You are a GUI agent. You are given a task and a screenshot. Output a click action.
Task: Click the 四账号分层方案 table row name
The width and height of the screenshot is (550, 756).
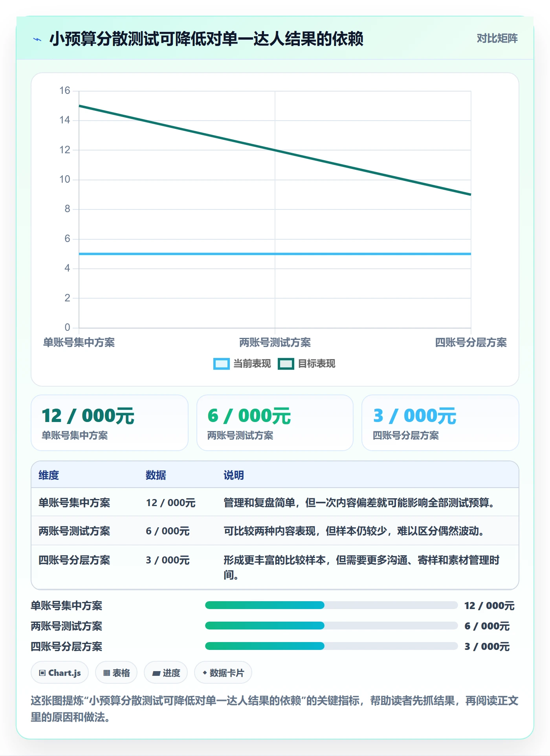(74, 560)
